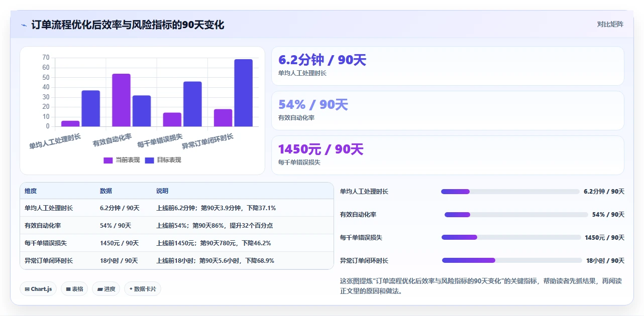Click the 异常订单闭环时长 progress bar
The image size is (644, 316).
512,260
